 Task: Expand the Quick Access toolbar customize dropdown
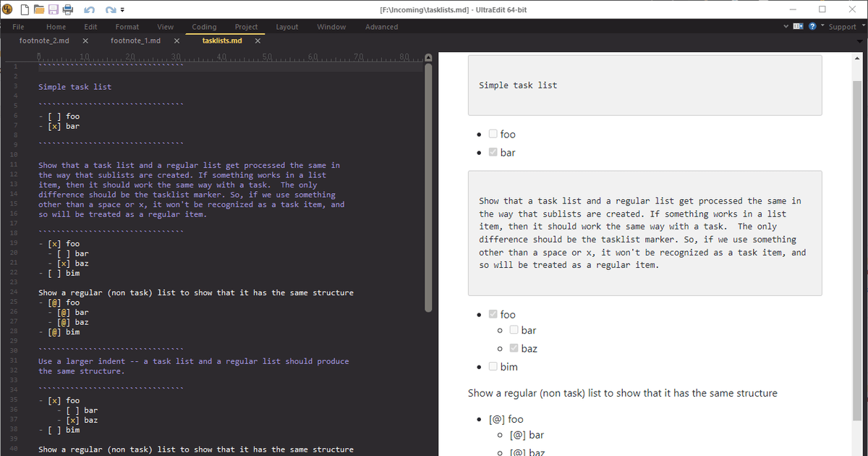pyautogui.click(x=122, y=10)
